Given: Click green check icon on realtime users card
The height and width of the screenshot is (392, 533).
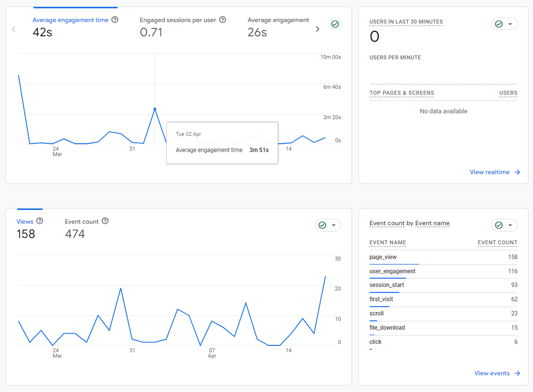Looking at the screenshot, I should pyautogui.click(x=499, y=24).
